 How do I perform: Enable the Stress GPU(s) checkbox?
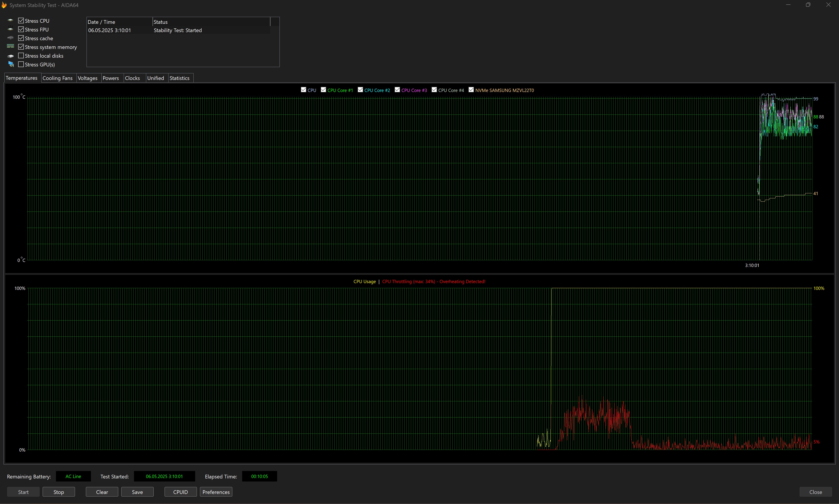pos(21,64)
